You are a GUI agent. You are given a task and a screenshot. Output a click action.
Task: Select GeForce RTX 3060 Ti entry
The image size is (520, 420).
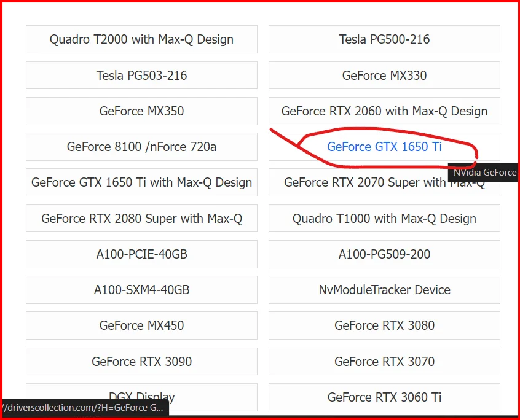384,397
